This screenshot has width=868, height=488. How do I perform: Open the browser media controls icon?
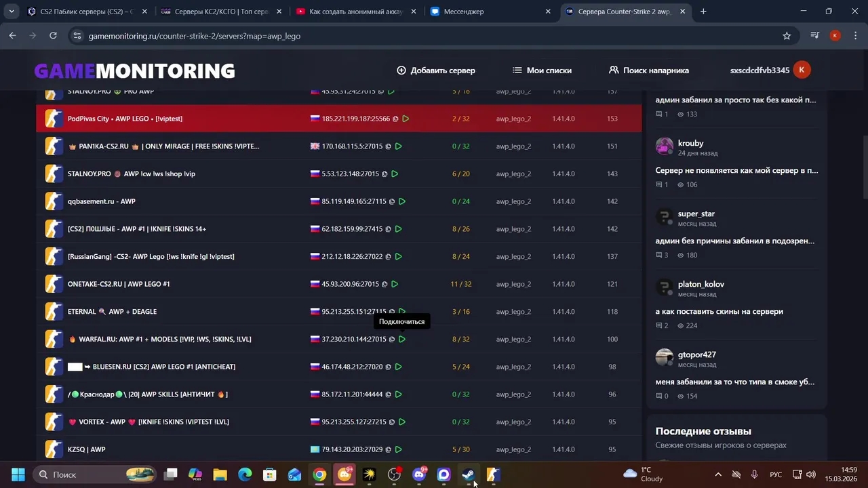[x=815, y=36]
